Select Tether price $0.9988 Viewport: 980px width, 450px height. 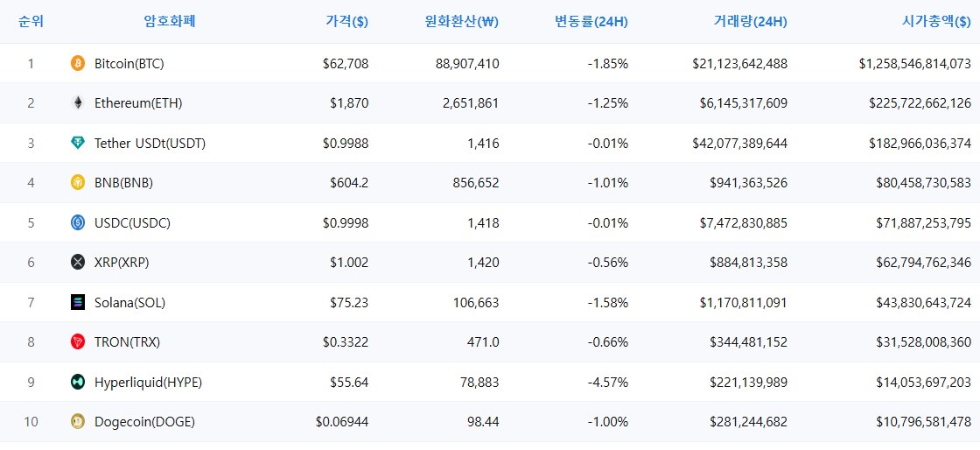[x=346, y=143]
